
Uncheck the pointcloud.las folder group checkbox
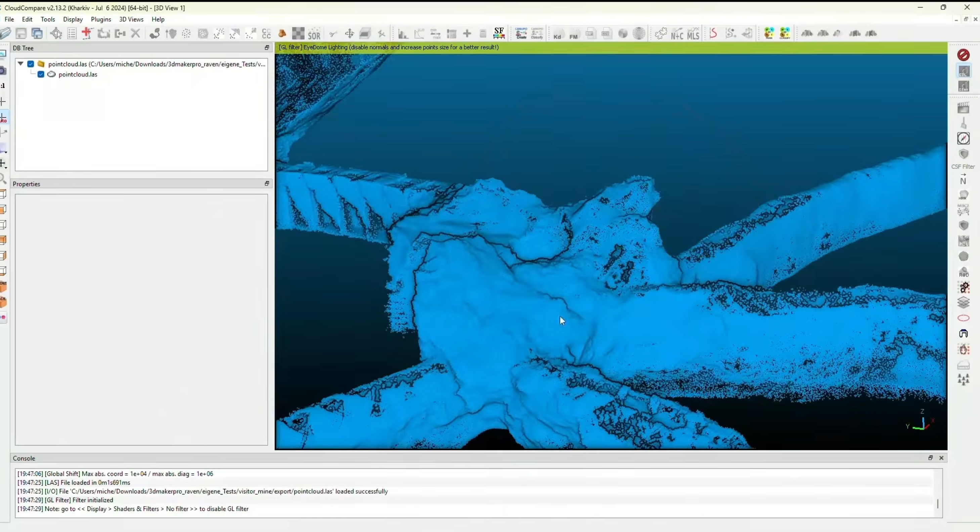click(31, 64)
